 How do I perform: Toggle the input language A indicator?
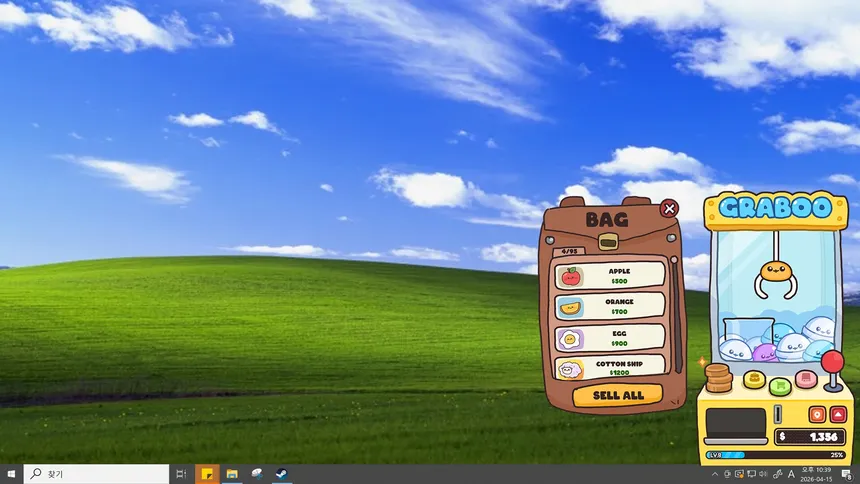point(791,474)
